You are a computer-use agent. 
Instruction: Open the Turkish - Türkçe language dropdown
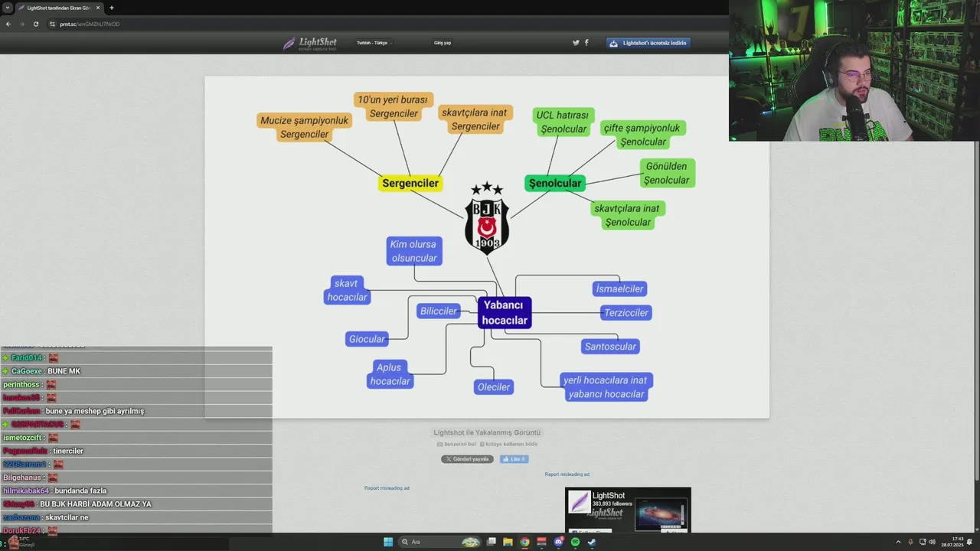(x=374, y=43)
